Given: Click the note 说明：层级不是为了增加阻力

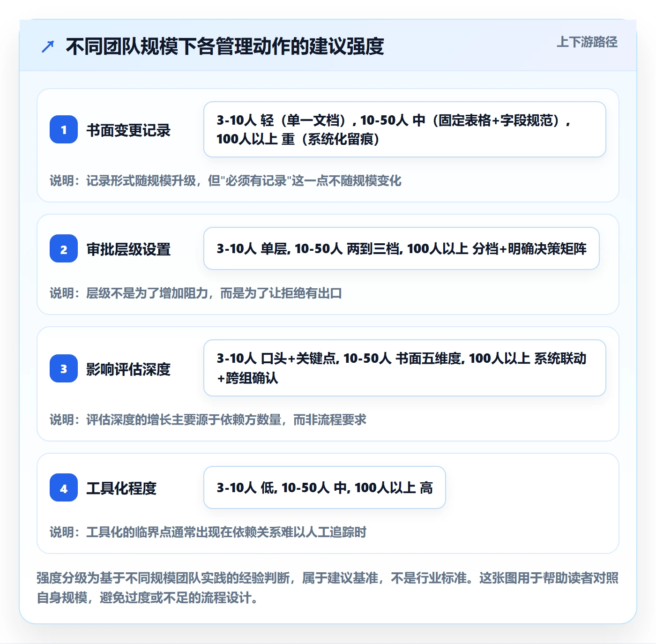Looking at the screenshot, I should pos(196,293).
